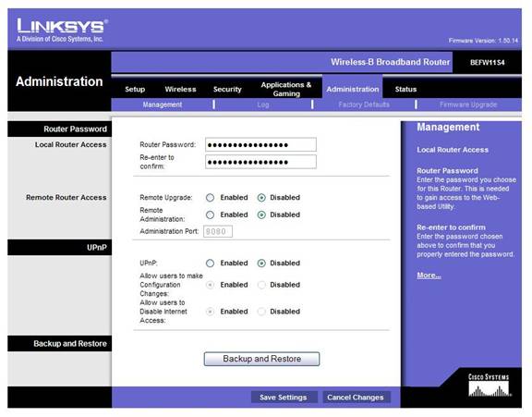Select Disabled for Remote Upgrade
The height and width of the screenshot is (417, 532).
click(261, 198)
